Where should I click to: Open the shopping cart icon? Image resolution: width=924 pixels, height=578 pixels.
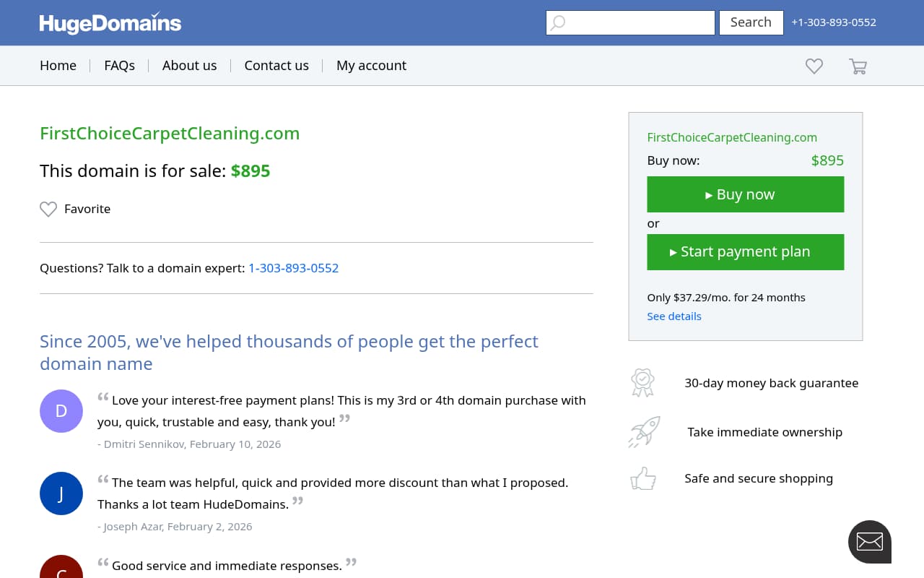pos(858,66)
